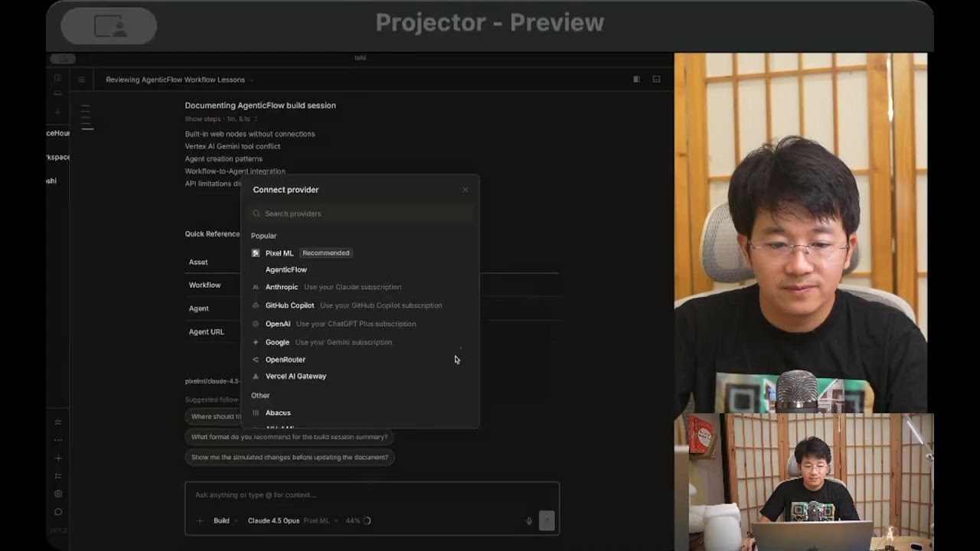Screen dimensions: 980x551
Task: Click the OpenAI logo icon
Action: click(256, 324)
